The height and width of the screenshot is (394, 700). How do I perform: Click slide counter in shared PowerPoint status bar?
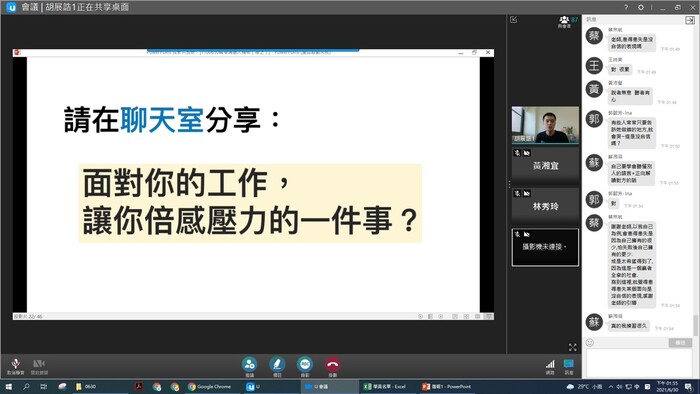[28, 316]
